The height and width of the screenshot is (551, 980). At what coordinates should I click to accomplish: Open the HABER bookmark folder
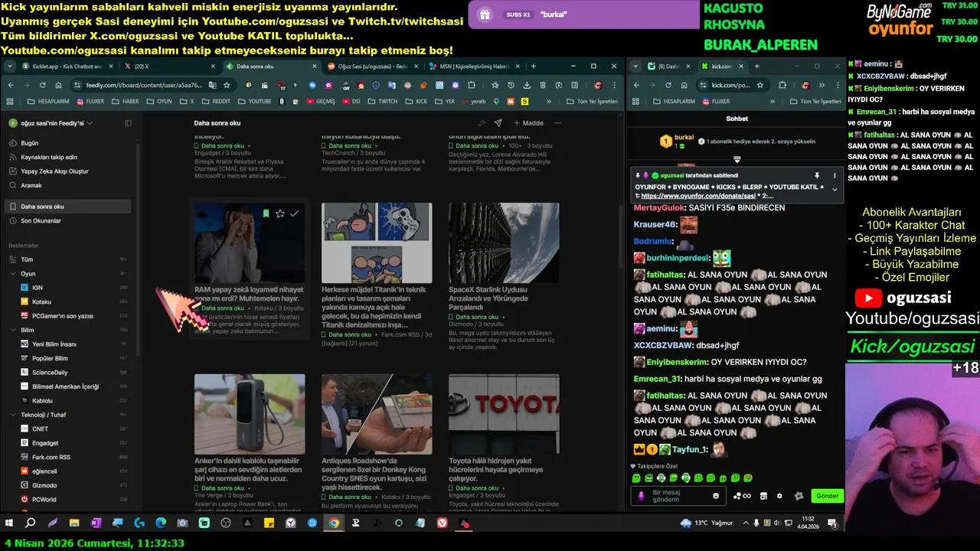pyautogui.click(x=126, y=101)
